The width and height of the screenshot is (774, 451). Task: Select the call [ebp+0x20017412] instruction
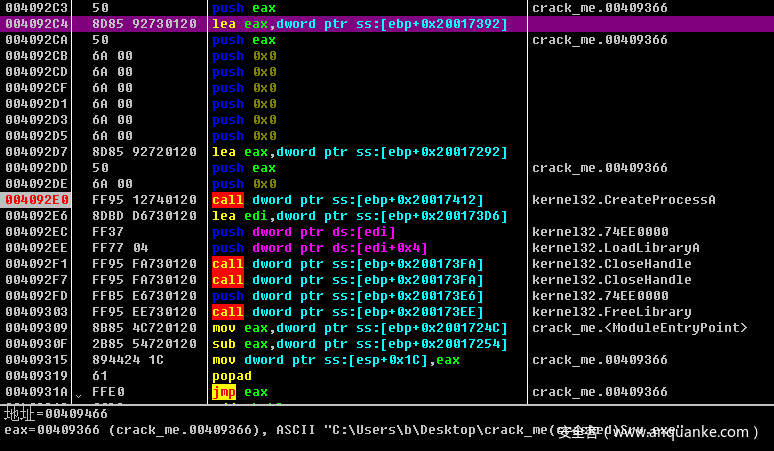point(348,200)
